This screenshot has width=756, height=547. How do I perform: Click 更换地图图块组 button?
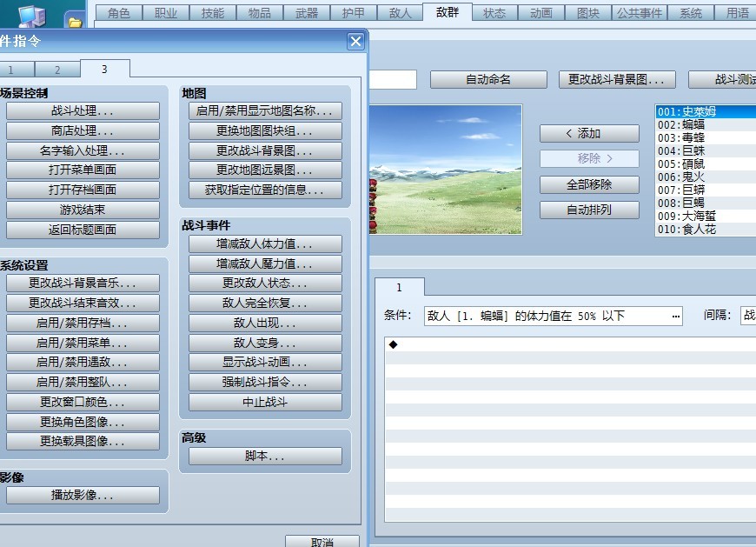(x=265, y=130)
